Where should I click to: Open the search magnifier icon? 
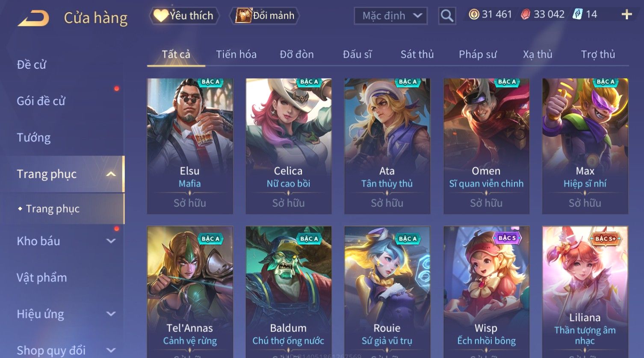(447, 16)
